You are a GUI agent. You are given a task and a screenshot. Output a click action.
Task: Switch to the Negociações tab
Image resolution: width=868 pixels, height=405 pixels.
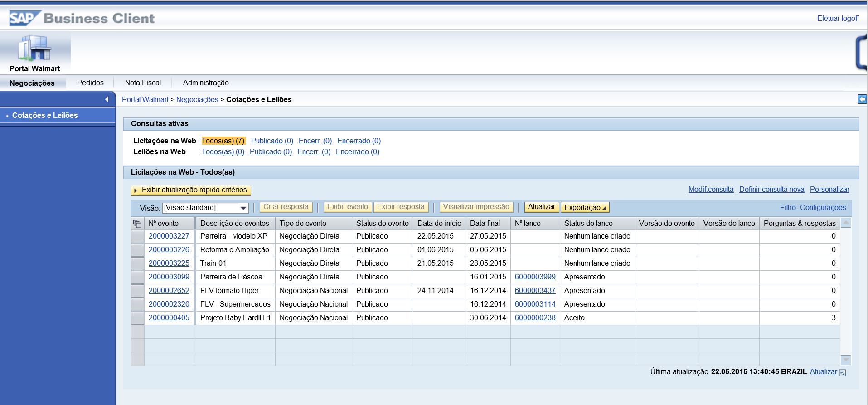click(32, 83)
